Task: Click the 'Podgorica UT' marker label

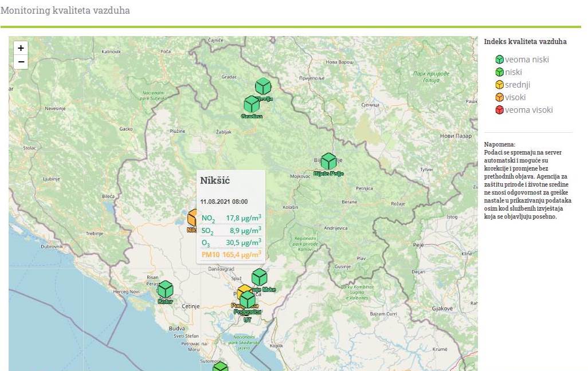Action: pyautogui.click(x=248, y=316)
